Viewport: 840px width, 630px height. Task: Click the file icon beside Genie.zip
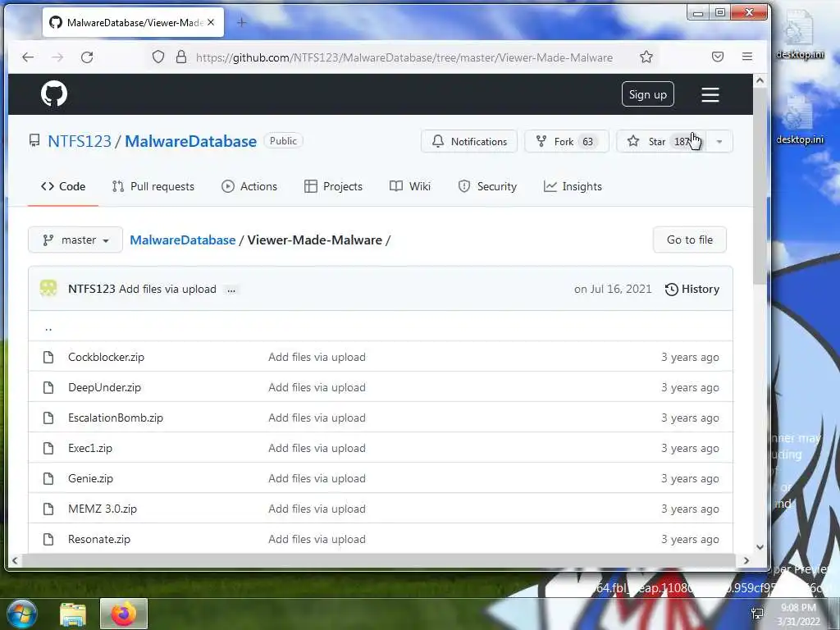tap(48, 478)
